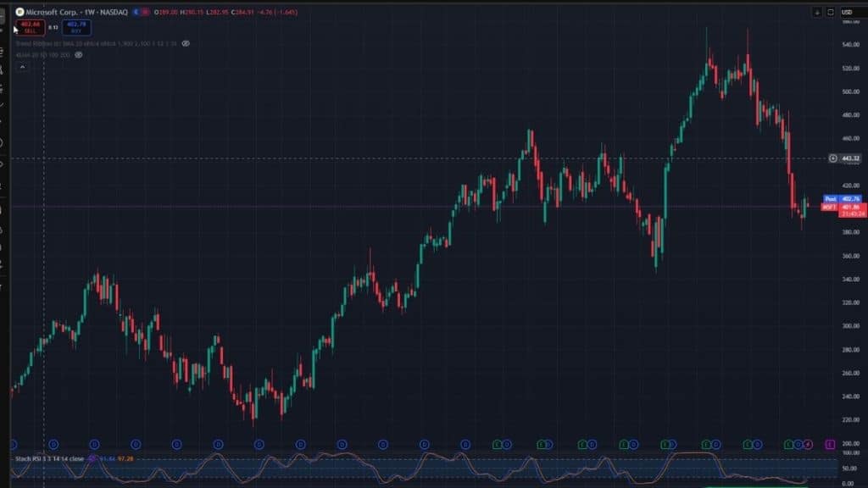
Task: Click the Microsoft logo icon beside symbol name
Action: [x=19, y=12]
